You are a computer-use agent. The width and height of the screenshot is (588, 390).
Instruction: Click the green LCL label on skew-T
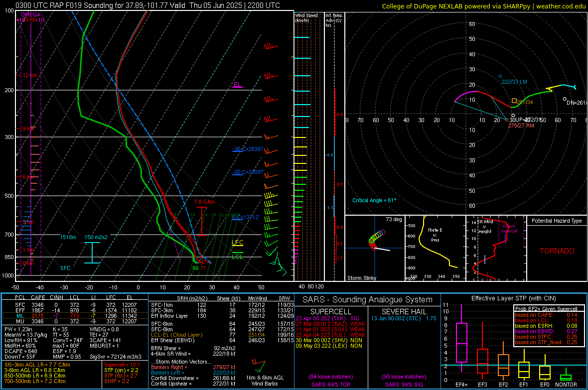click(x=237, y=257)
